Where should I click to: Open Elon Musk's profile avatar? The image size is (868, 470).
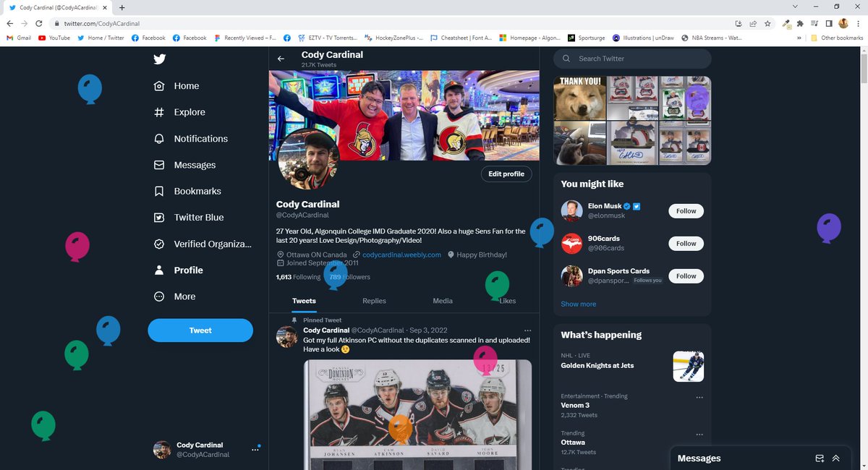tap(572, 210)
